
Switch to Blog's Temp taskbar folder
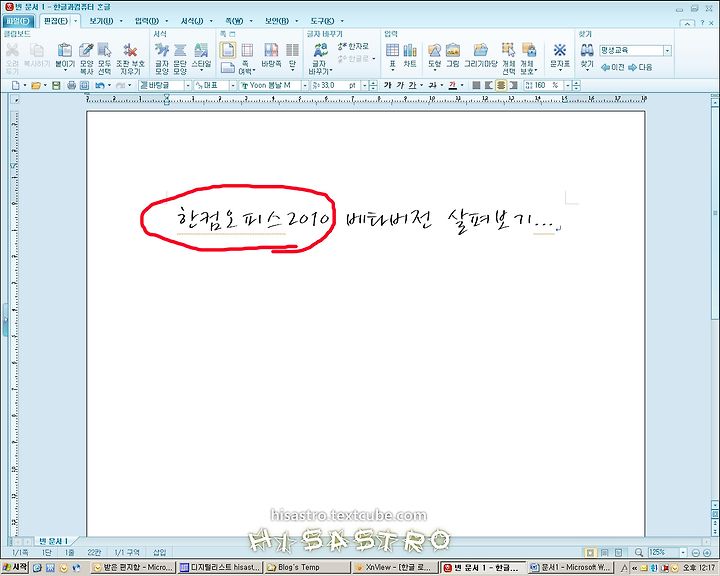pos(307,568)
